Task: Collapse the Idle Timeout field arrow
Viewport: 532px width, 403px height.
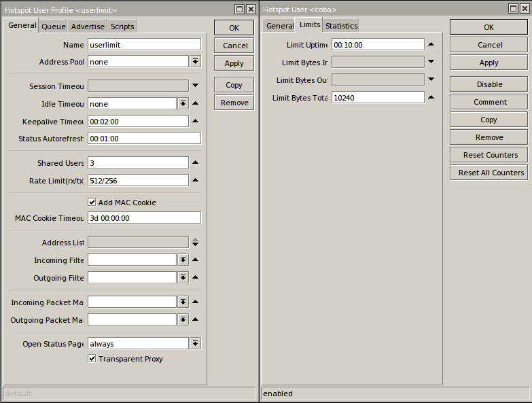Action: (x=196, y=103)
